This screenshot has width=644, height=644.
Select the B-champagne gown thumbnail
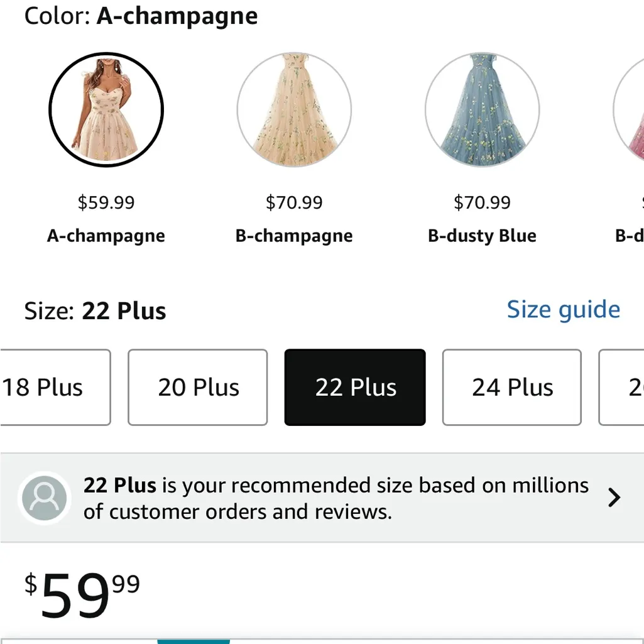tap(293, 109)
